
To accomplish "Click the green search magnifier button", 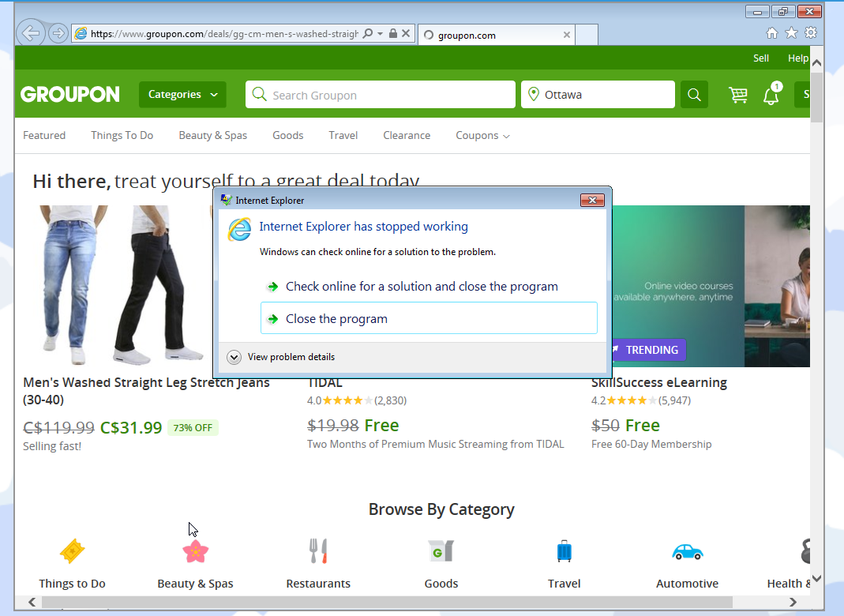I will click(694, 94).
